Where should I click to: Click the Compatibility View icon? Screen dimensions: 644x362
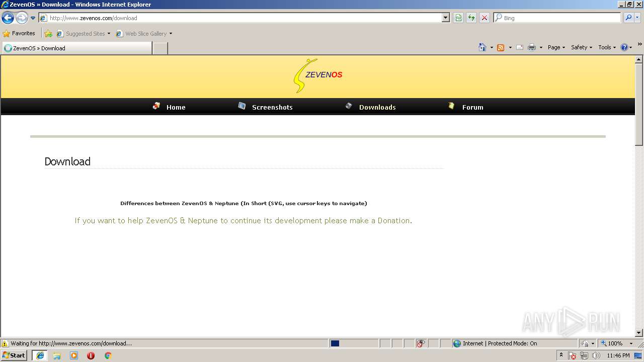tap(458, 18)
